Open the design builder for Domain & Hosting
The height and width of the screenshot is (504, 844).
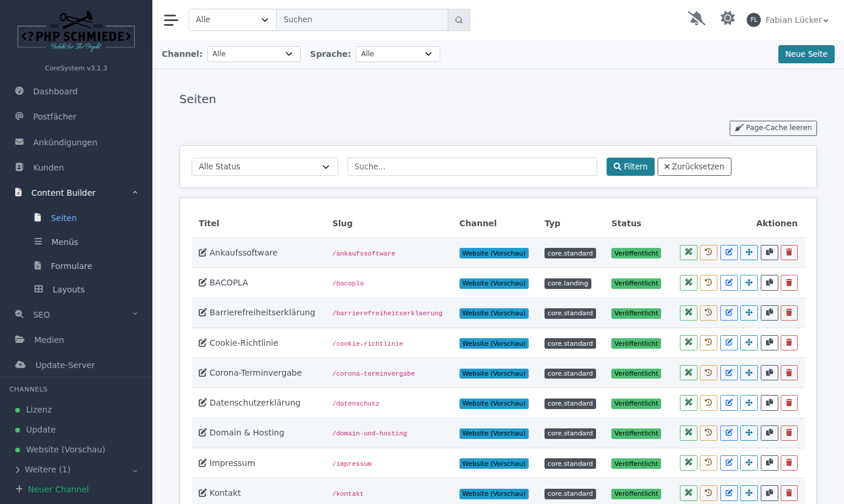(689, 433)
